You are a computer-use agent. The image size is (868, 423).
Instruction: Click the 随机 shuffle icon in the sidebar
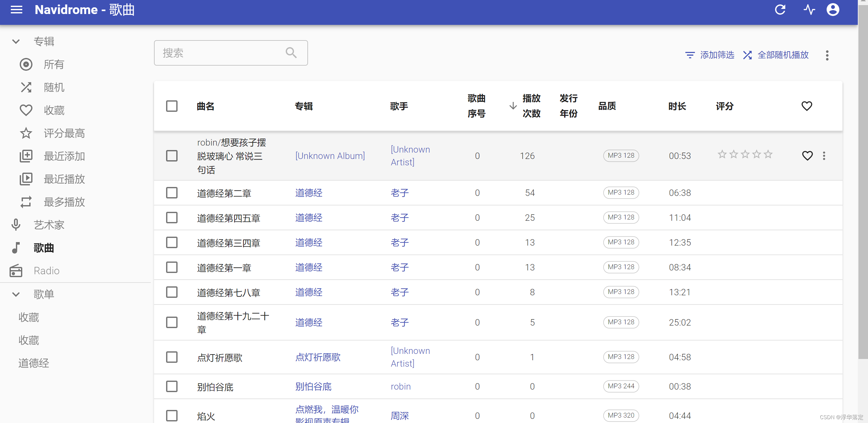tap(26, 87)
